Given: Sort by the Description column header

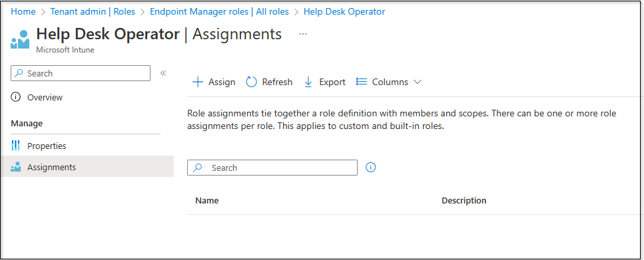Looking at the screenshot, I should point(464,201).
